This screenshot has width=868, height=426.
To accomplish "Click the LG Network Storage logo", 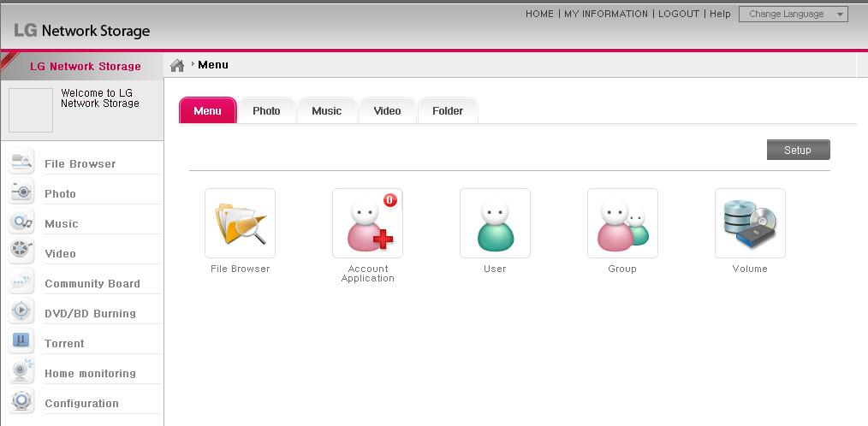I will [82, 31].
